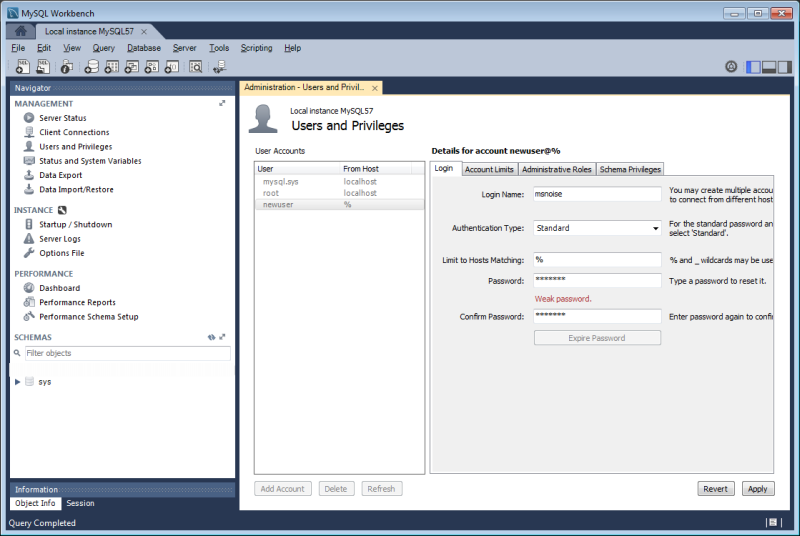Open the Database menu
This screenshot has width=800, height=536.
[x=144, y=48]
